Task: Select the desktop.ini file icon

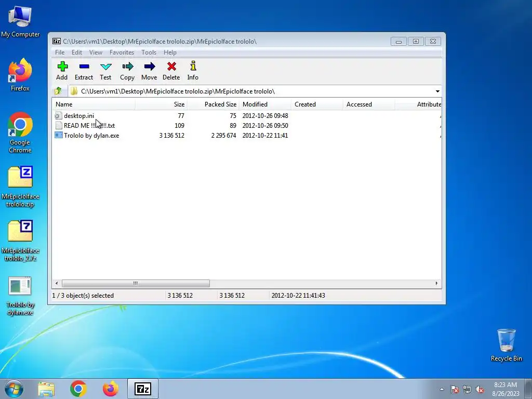Action: click(58, 116)
